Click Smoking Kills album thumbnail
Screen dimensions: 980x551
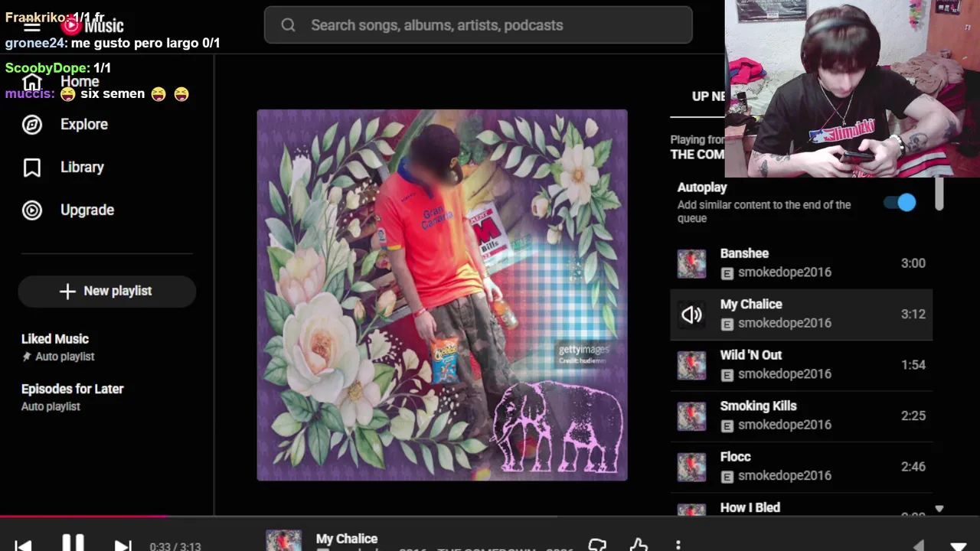691,416
